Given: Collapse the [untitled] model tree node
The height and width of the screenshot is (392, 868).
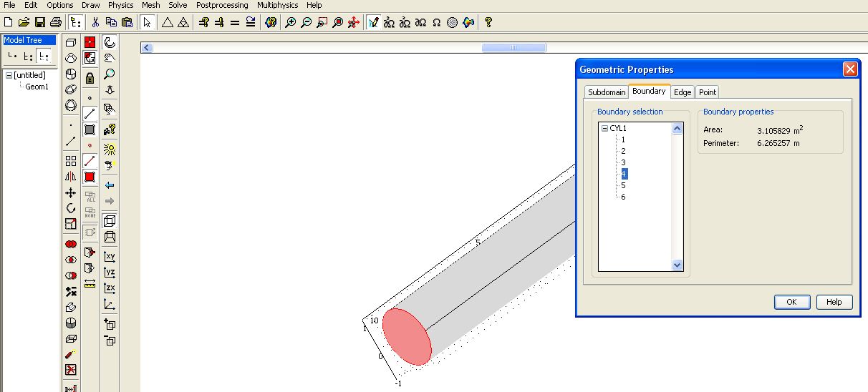Looking at the screenshot, I should pos(9,75).
